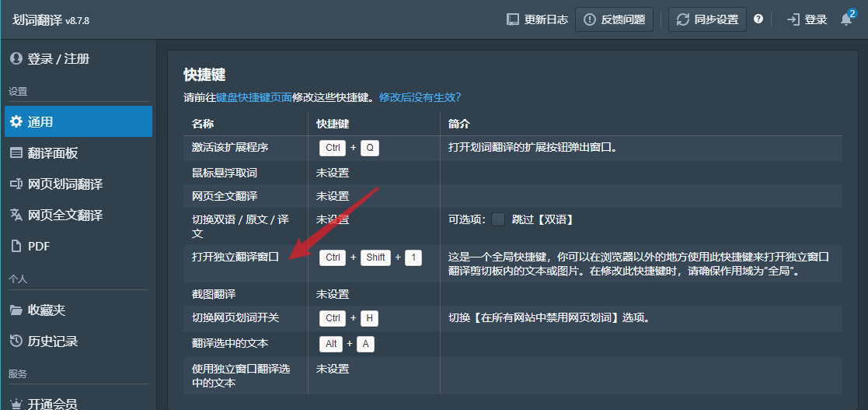Click the 更新日志 label in the header

click(x=546, y=19)
